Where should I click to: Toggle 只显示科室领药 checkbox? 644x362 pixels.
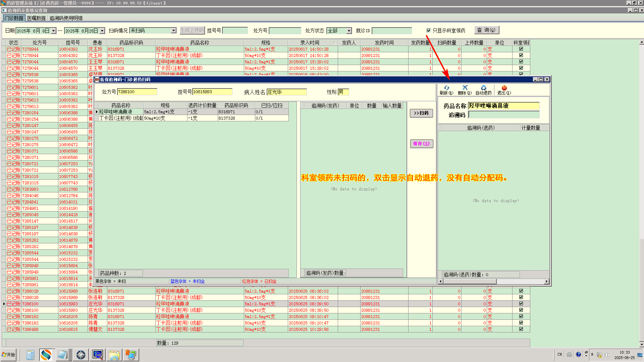click(x=428, y=31)
